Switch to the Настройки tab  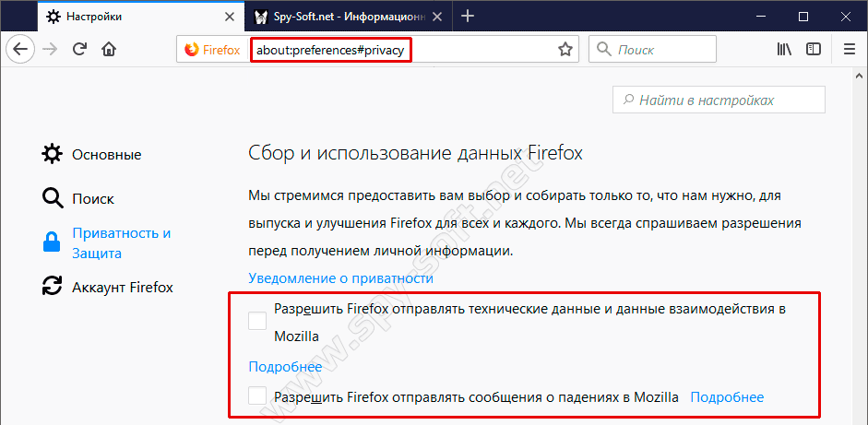click(140, 17)
